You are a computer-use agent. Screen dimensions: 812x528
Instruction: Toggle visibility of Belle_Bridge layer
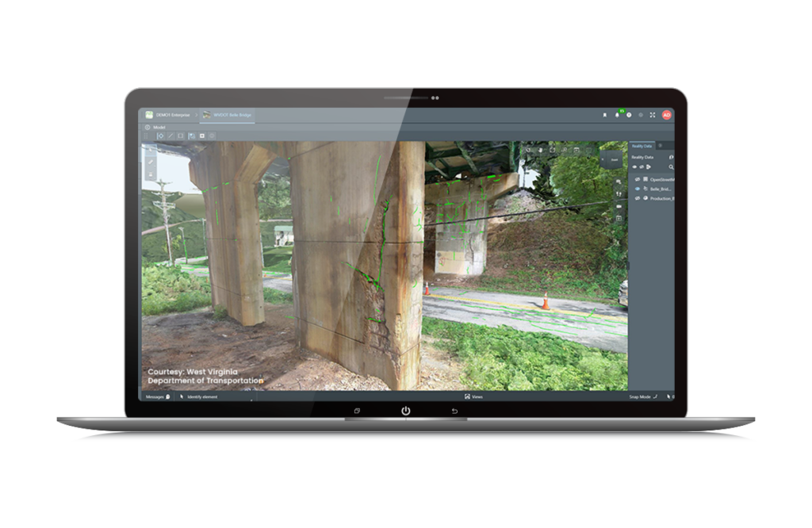(x=637, y=189)
